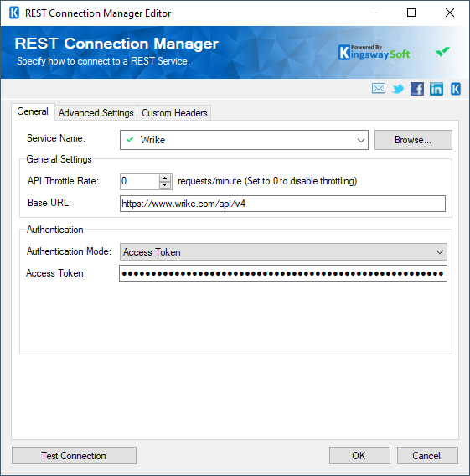This screenshot has width=470, height=476.
Task: Click the 'Authentication Mode:' label
Action: pos(69,251)
